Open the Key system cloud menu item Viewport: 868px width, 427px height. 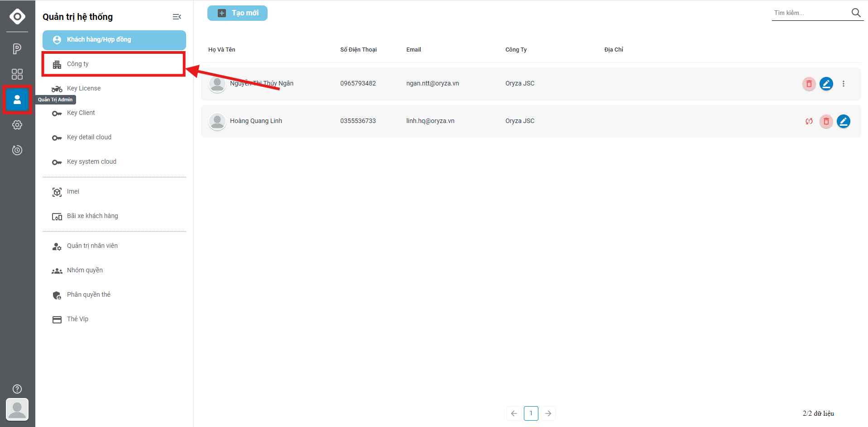point(114,162)
